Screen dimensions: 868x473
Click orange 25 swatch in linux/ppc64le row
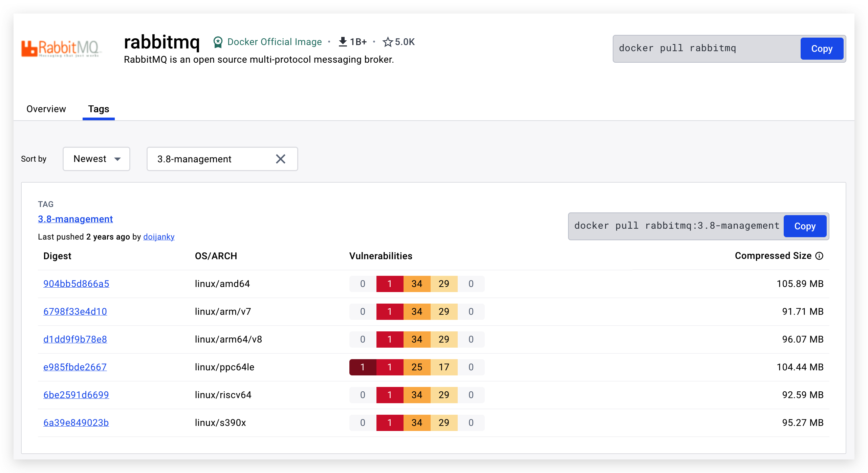tap(417, 367)
